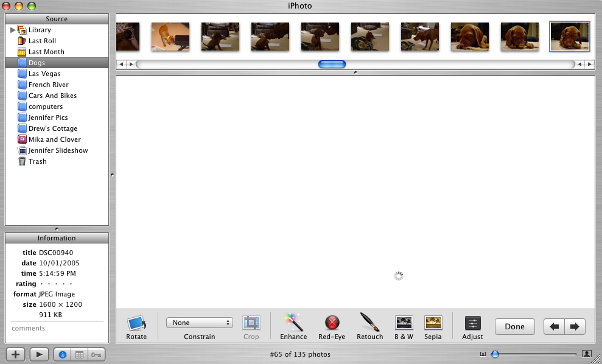This screenshot has height=364, width=602.
Task: Select the highlighted last thumbnail of dog
Action: pos(569,37)
